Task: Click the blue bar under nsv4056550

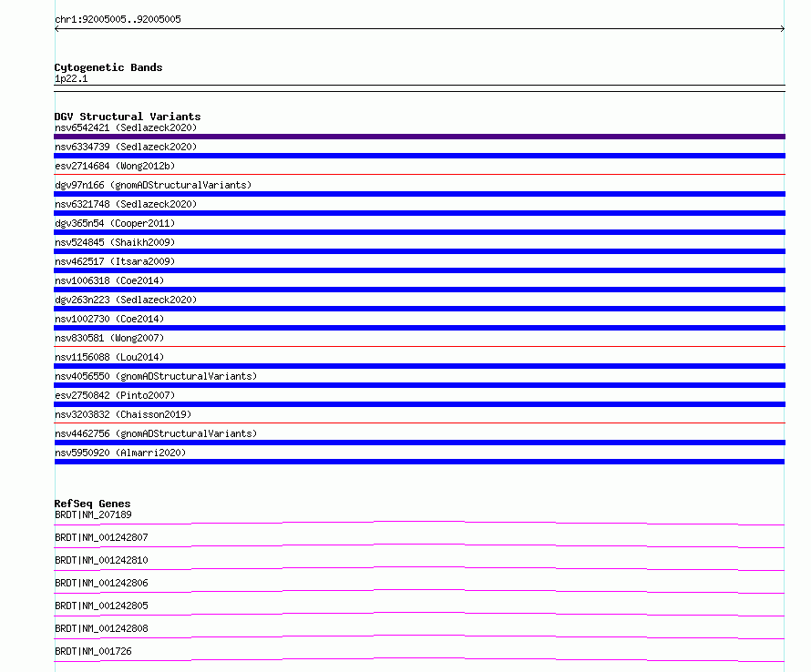Action: point(419,385)
